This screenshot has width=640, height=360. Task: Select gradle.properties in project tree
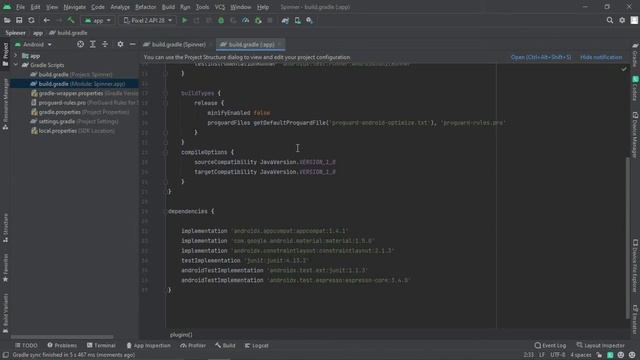(80, 112)
